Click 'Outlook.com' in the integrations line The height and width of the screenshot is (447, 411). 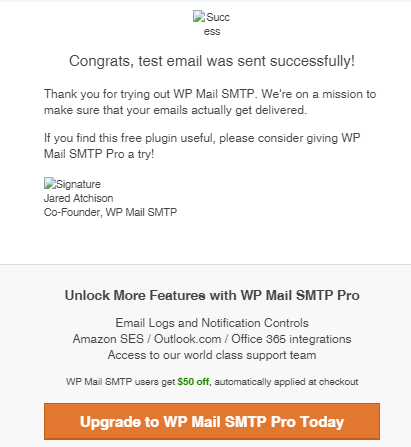(188, 339)
